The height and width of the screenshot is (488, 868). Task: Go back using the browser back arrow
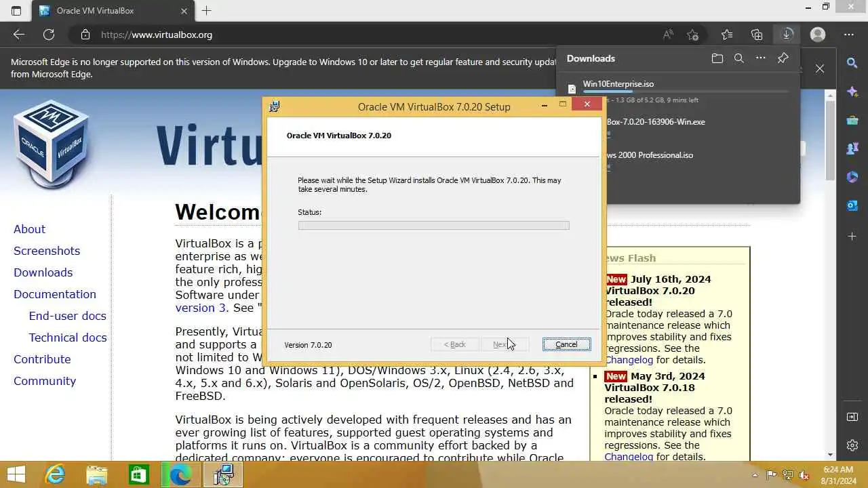(x=19, y=35)
